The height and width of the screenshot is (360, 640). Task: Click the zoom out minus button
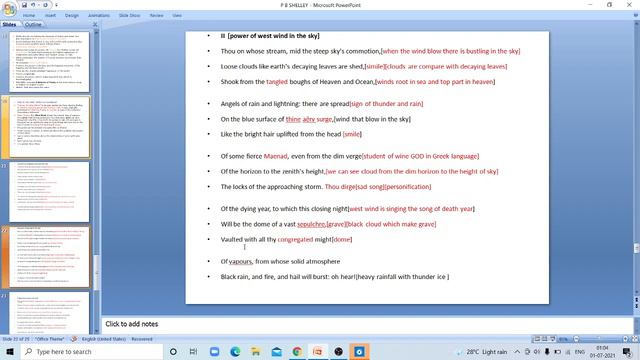(576, 339)
